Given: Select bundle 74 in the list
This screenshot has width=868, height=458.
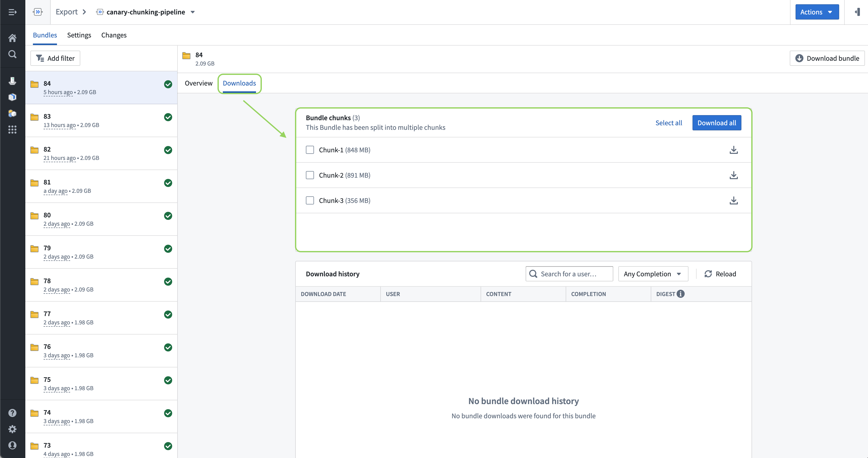Looking at the screenshot, I should coord(102,417).
